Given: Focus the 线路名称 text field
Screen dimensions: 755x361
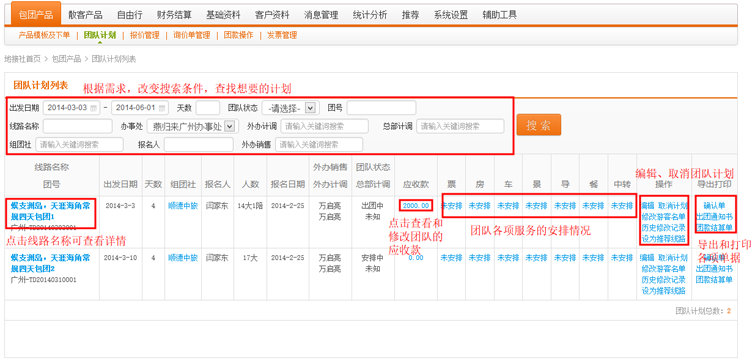Looking at the screenshot, I should [x=78, y=126].
